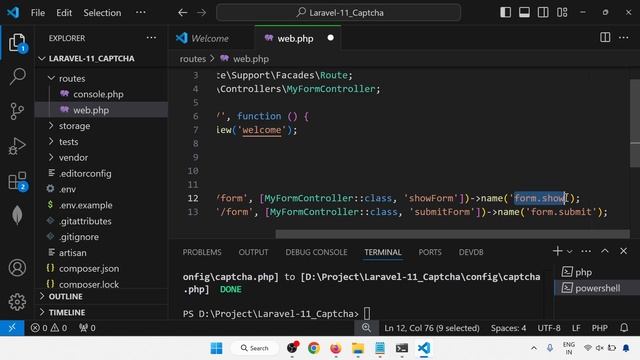640x360 pixels.
Task: Open notifications bell in status bar
Action: point(624,328)
